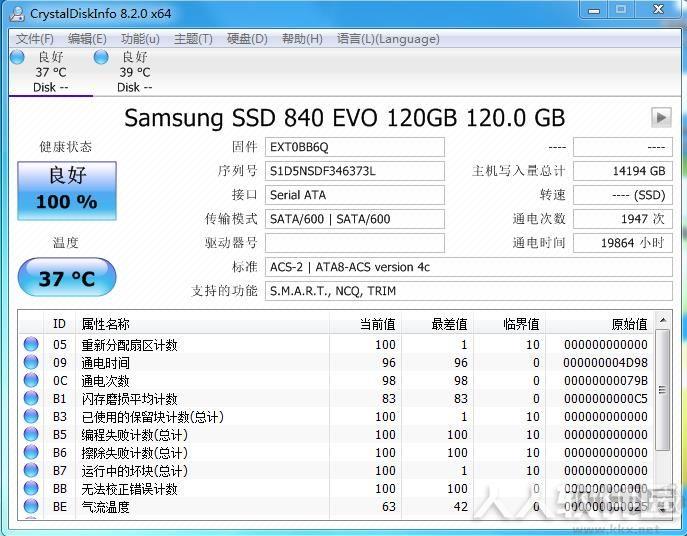Image resolution: width=687 pixels, height=536 pixels.
Task: Open the 编辑(E) menu
Action: (x=87, y=39)
